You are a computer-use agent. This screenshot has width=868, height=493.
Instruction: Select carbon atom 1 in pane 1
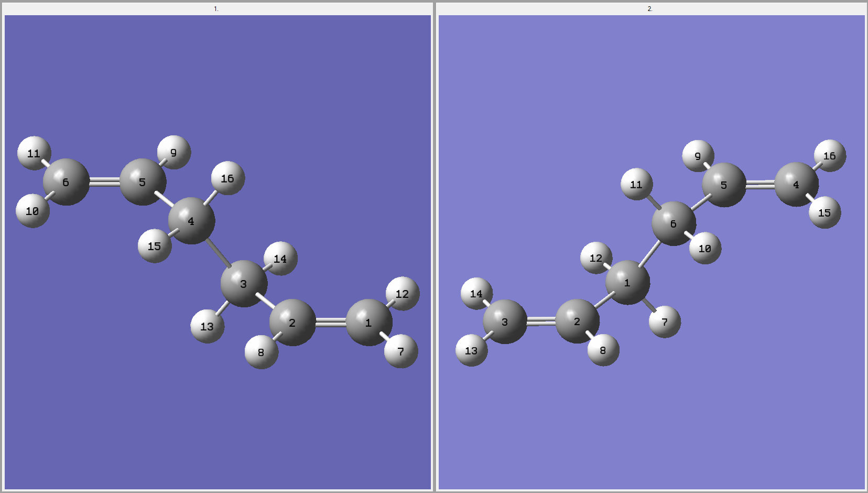(369, 323)
